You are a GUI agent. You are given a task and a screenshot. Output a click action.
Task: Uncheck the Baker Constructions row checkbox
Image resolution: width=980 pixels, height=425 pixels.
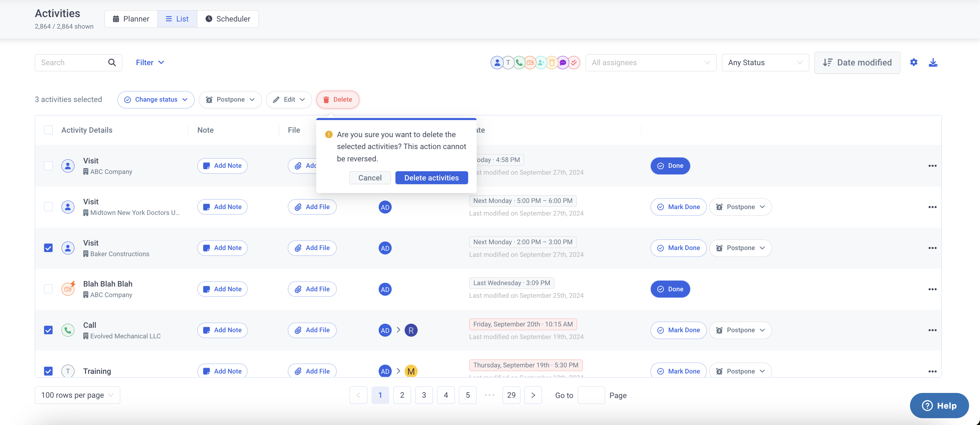(48, 248)
